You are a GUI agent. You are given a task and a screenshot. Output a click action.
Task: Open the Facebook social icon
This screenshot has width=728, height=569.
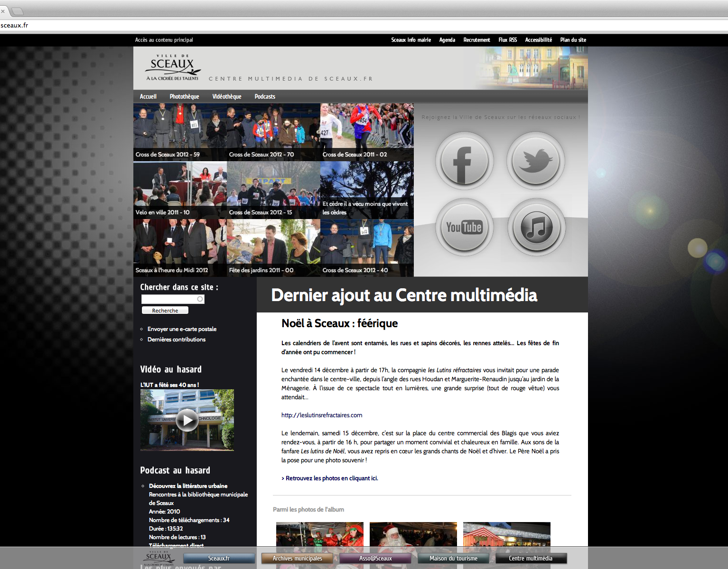464,161
